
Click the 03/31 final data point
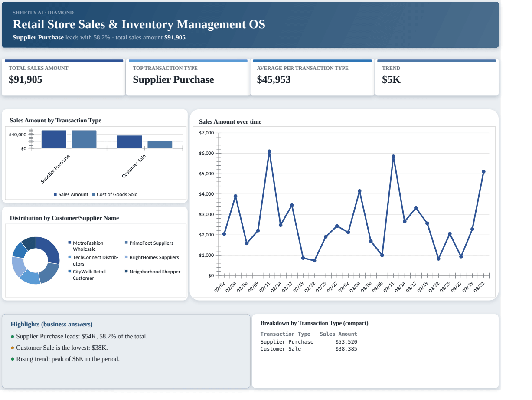[x=483, y=172]
